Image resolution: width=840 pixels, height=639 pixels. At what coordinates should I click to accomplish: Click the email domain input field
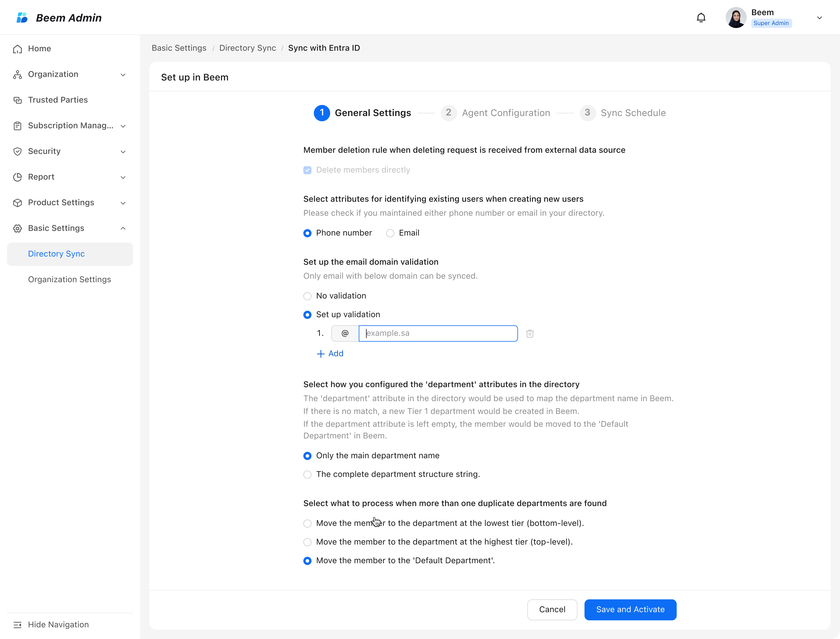pos(438,333)
